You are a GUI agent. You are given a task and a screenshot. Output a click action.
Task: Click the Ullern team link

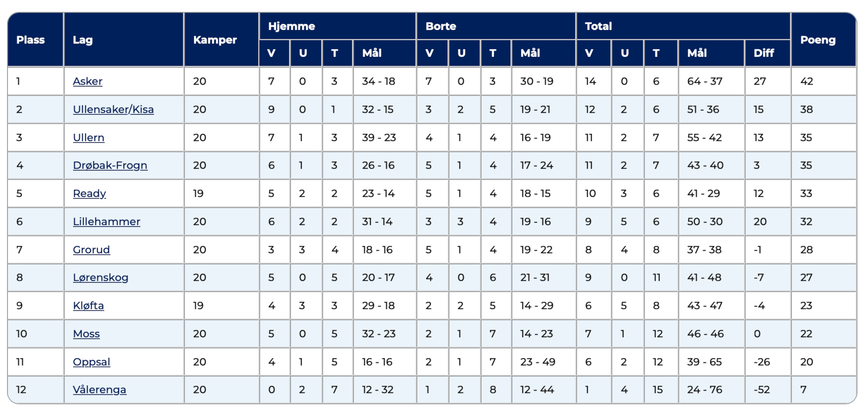pos(88,138)
